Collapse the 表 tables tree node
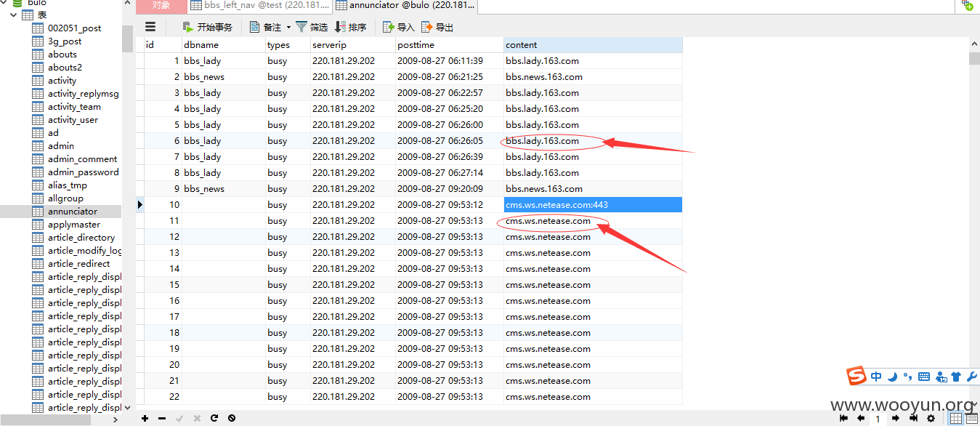The height and width of the screenshot is (426, 980). click(13, 15)
